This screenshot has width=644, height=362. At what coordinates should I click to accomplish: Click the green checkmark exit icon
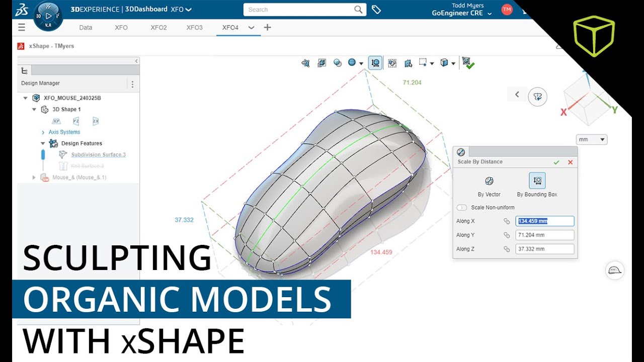(x=468, y=63)
